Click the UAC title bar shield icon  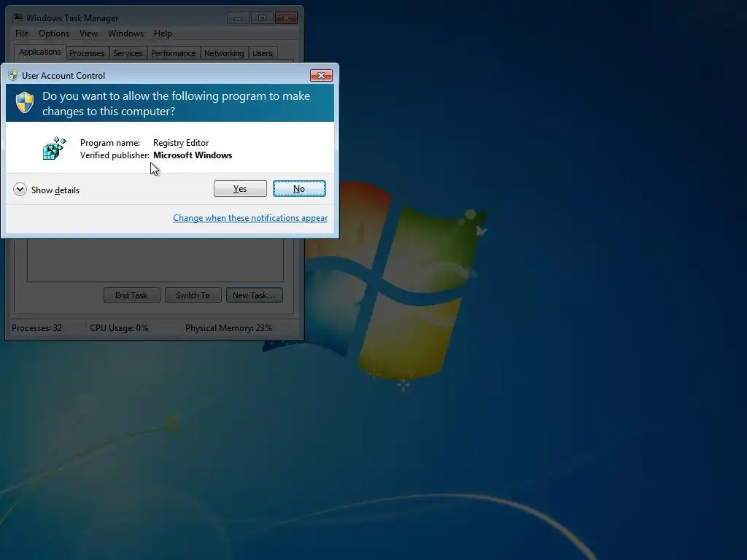point(13,75)
